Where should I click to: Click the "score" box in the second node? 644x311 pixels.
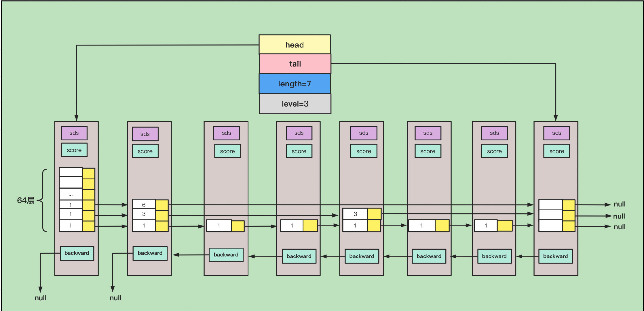[145, 151]
